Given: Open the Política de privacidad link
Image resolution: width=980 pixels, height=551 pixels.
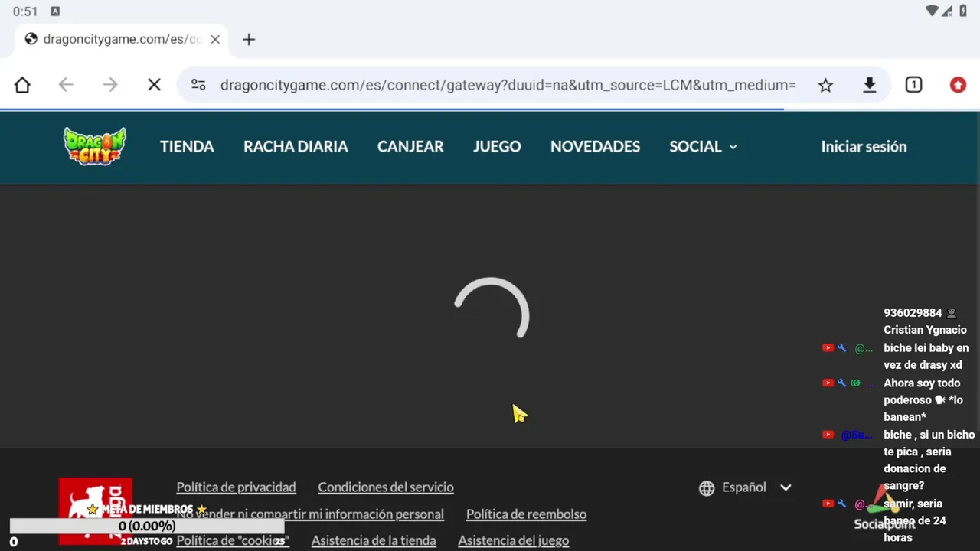Looking at the screenshot, I should (x=236, y=487).
